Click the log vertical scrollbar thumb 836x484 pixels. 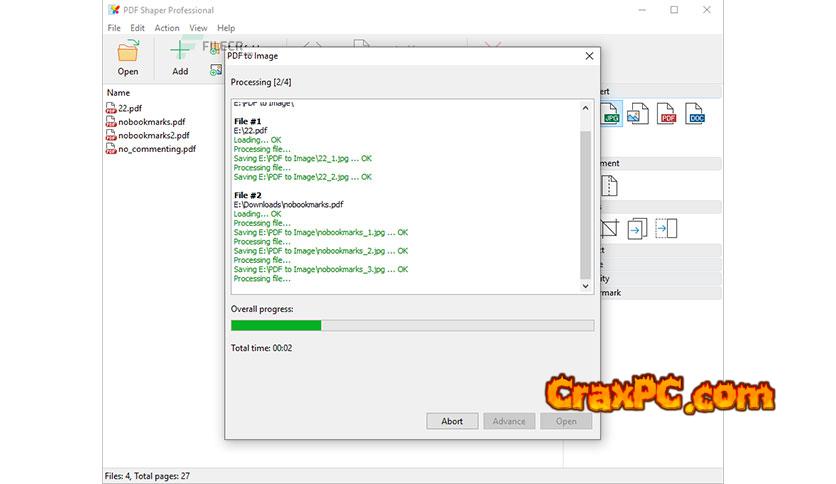pos(585,205)
